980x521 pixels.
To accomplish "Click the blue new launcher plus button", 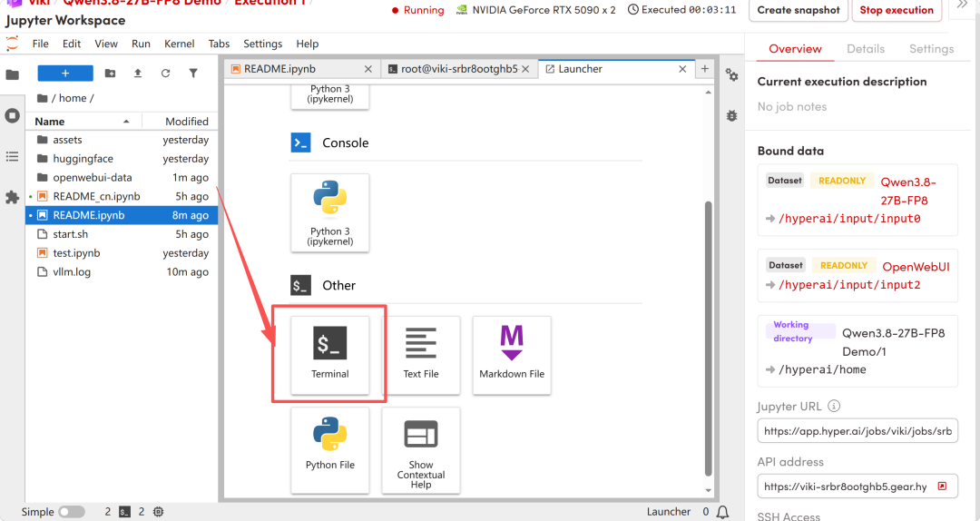I will pos(65,74).
